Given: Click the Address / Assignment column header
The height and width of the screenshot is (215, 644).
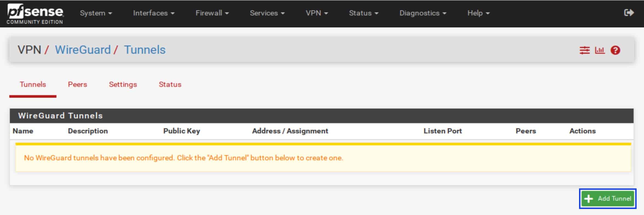Looking at the screenshot, I should click(290, 131).
